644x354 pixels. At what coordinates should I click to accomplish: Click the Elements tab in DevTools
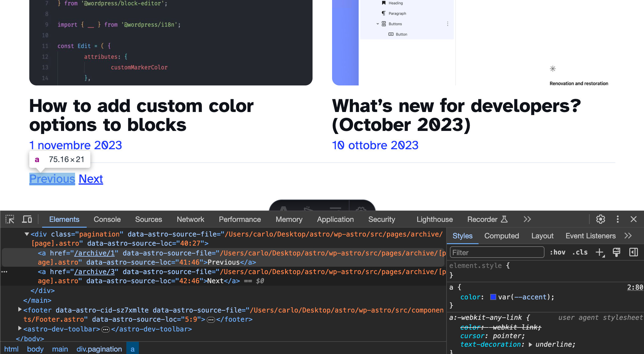(64, 219)
